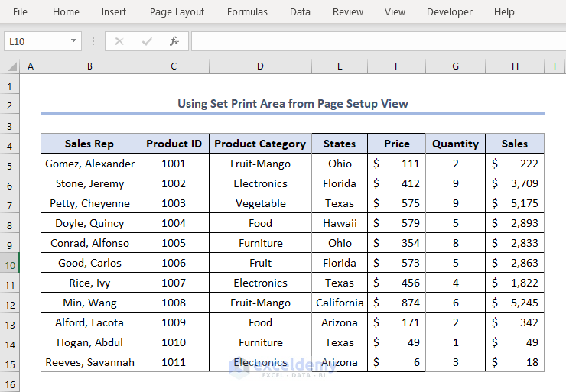Open the Formulas ribbon tab
The height and width of the screenshot is (392, 566).
[247, 11]
